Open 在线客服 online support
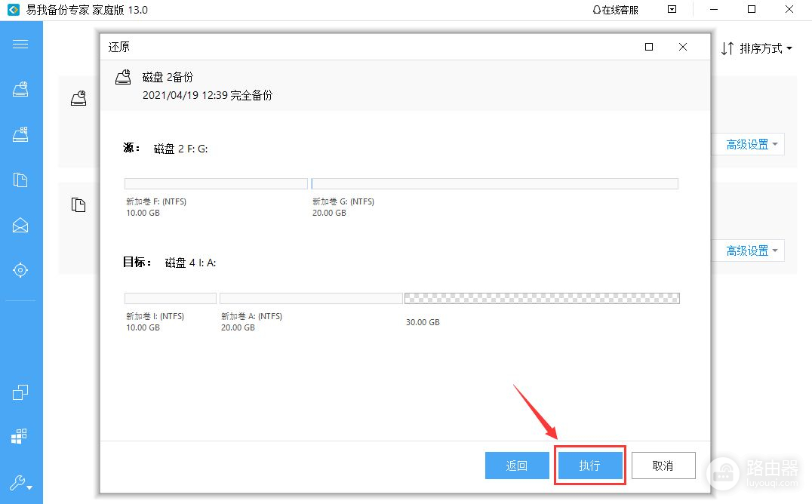Screen dimensions: 812x504 [x=615, y=10]
